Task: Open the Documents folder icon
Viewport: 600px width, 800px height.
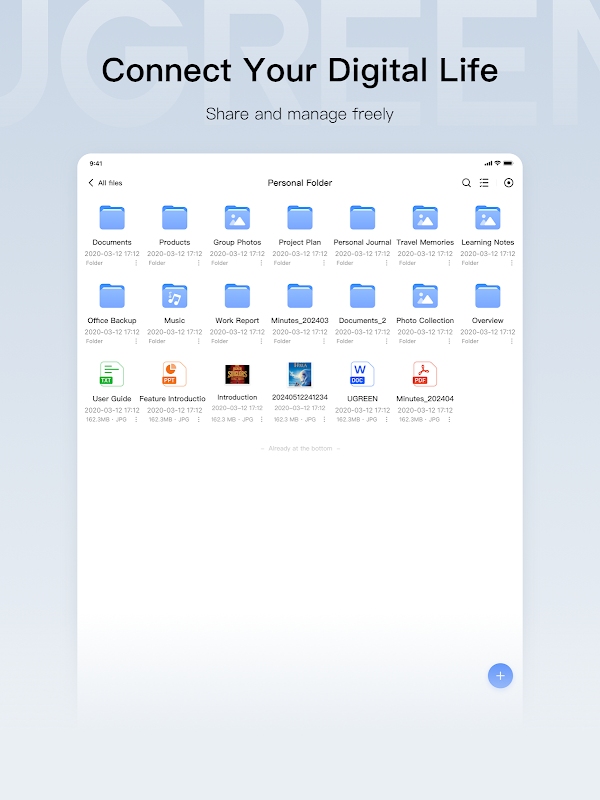Action: tap(112, 218)
